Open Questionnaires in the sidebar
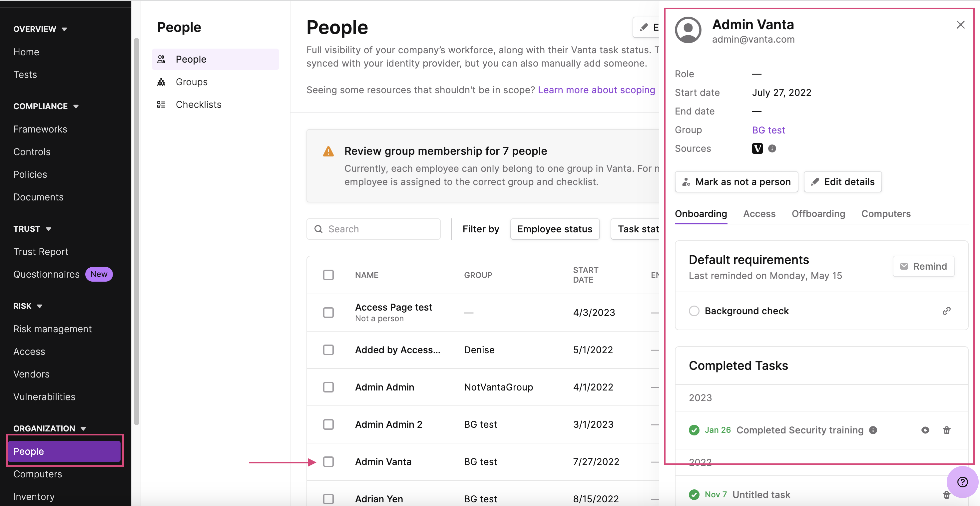This screenshot has width=980, height=506. [46, 274]
